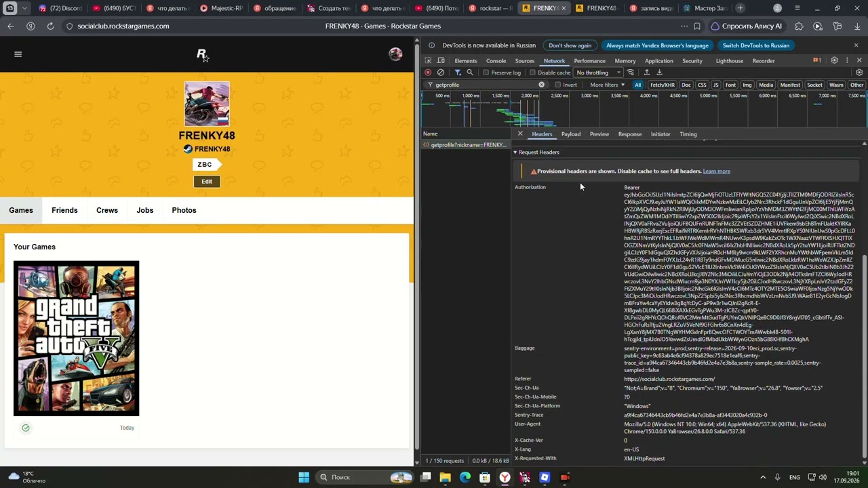Clear the network log

(441, 73)
